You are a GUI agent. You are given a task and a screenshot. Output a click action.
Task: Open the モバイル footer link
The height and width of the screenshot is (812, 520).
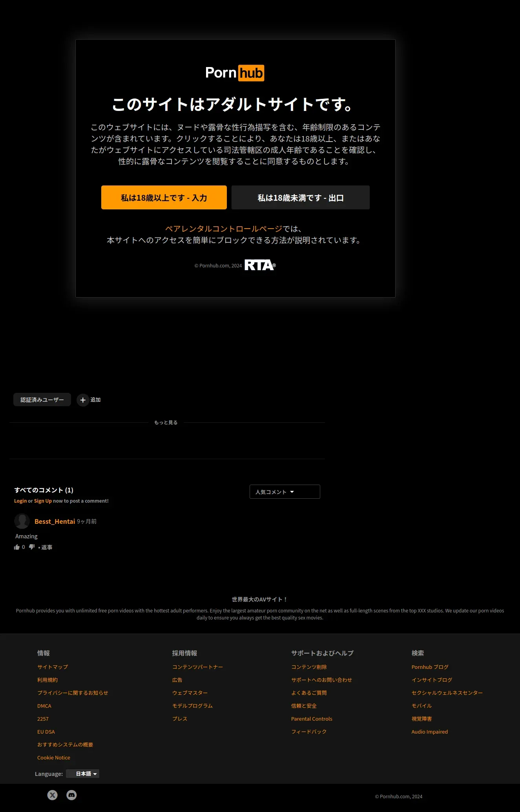coord(421,706)
